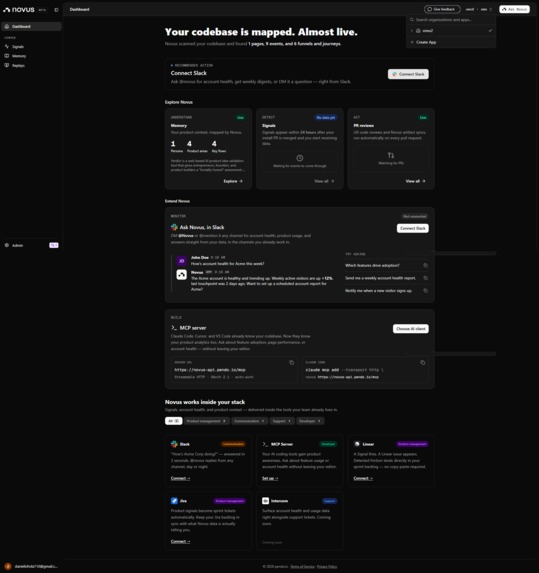This screenshot has width=539, height=573.
Task: Open Signals in the sidebar
Action: (31, 47)
